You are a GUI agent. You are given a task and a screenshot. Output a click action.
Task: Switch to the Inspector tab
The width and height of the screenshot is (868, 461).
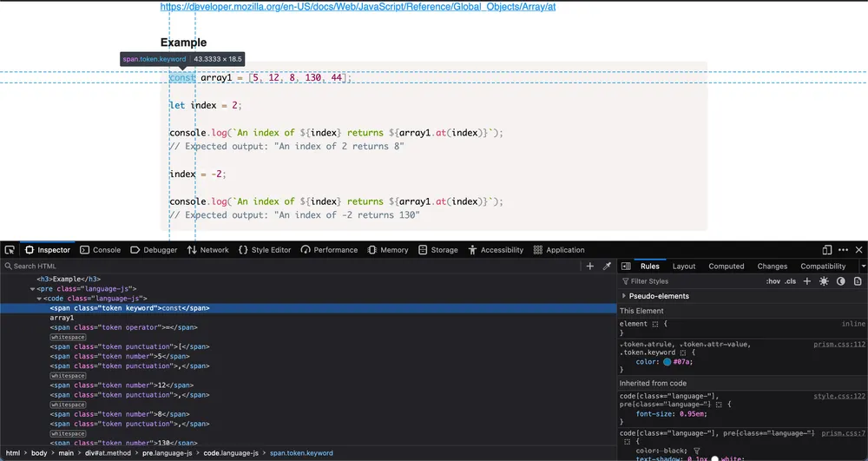pyautogui.click(x=48, y=250)
